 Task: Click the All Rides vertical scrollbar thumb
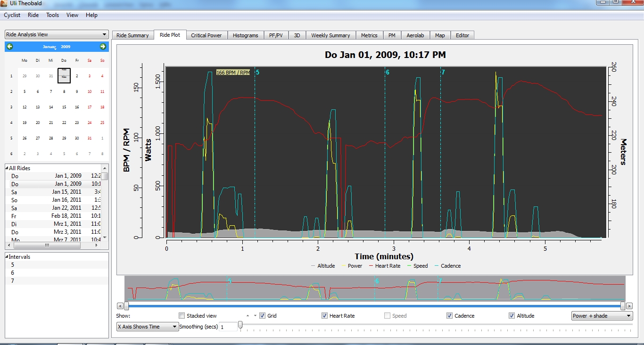pyautogui.click(x=106, y=176)
